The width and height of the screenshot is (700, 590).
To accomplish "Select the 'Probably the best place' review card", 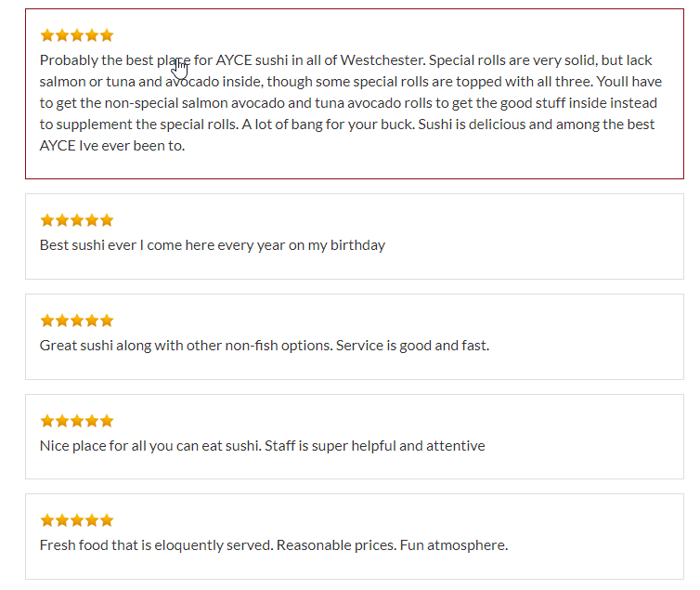I will 355,94.
